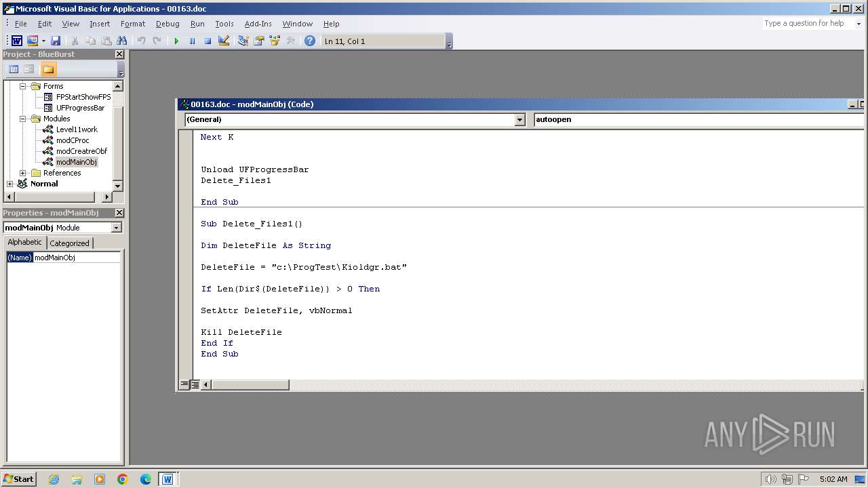This screenshot has height=488, width=868.
Task: Click the blue Help question mark icon
Action: pos(310,41)
